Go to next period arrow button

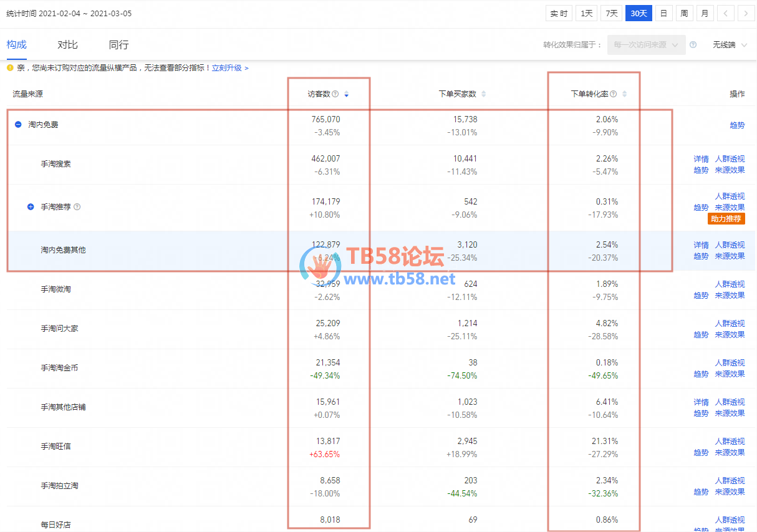746,13
